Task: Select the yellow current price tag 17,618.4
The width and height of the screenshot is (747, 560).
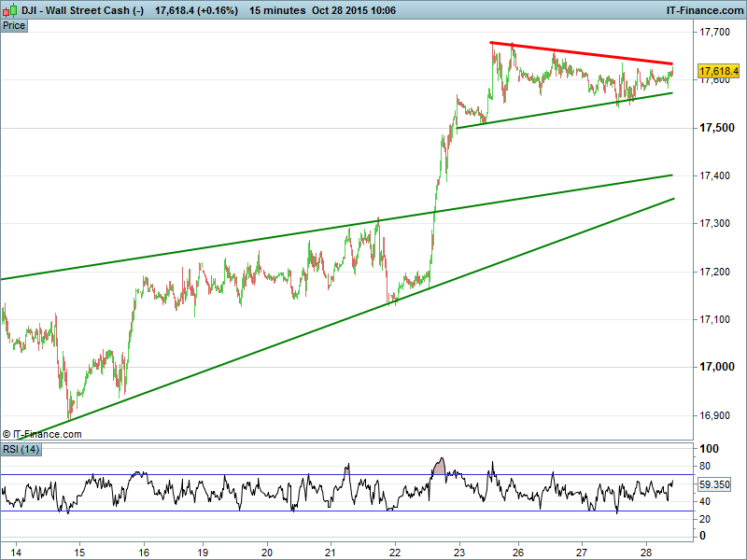Action: coord(718,71)
